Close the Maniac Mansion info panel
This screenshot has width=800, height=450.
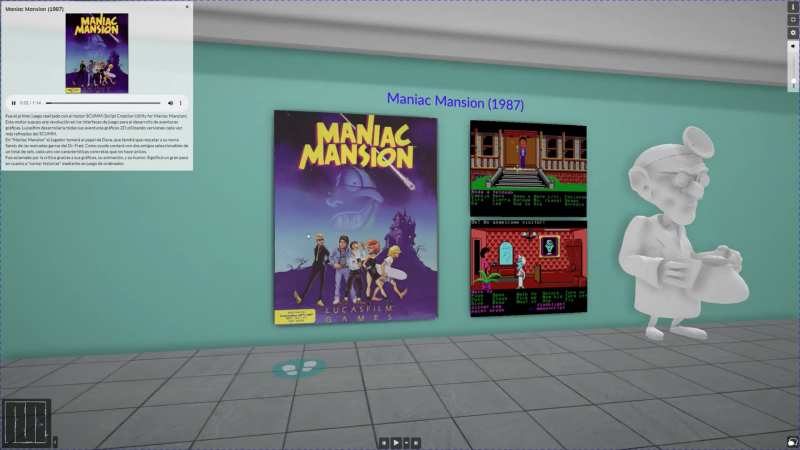pos(187,7)
